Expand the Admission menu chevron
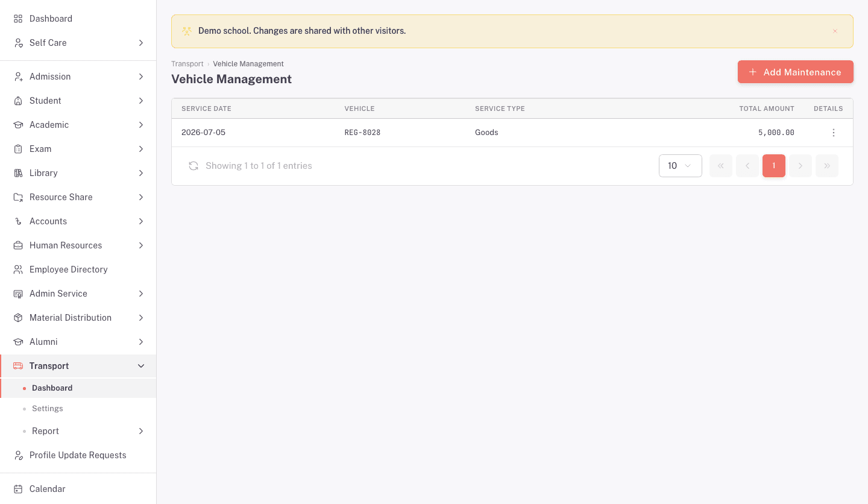The height and width of the screenshot is (504, 868). click(x=141, y=77)
